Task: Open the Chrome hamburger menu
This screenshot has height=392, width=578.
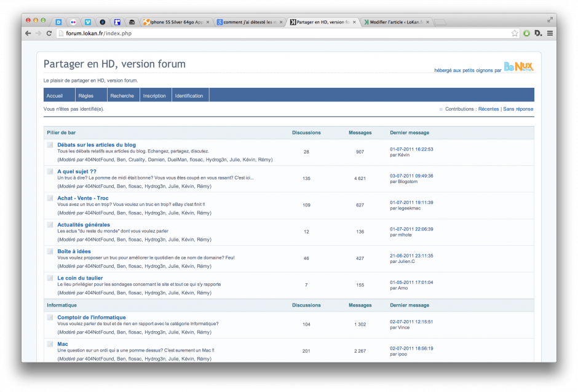Action: (x=550, y=33)
